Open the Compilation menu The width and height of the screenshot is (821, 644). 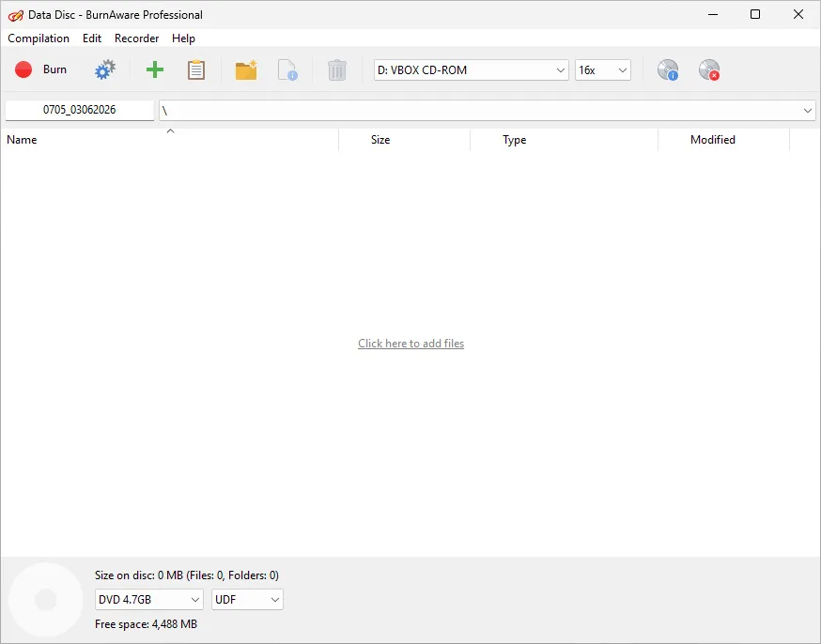coord(39,38)
